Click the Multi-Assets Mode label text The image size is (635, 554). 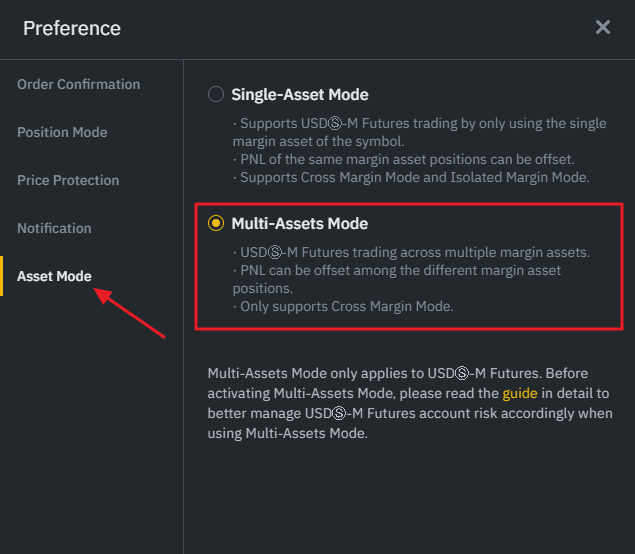tap(300, 224)
